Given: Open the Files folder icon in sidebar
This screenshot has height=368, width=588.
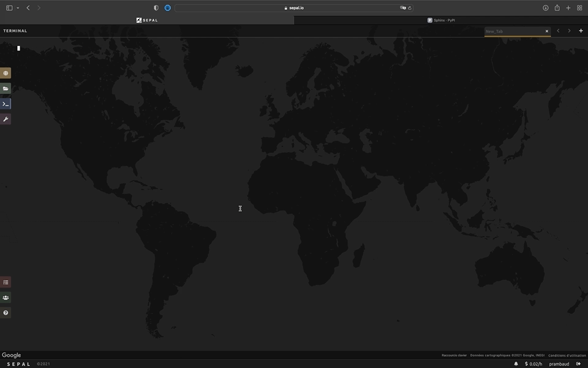Looking at the screenshot, I should point(6,88).
